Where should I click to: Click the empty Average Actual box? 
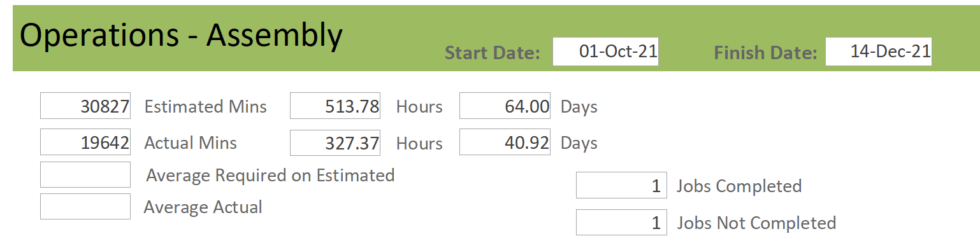pyautogui.click(x=85, y=206)
